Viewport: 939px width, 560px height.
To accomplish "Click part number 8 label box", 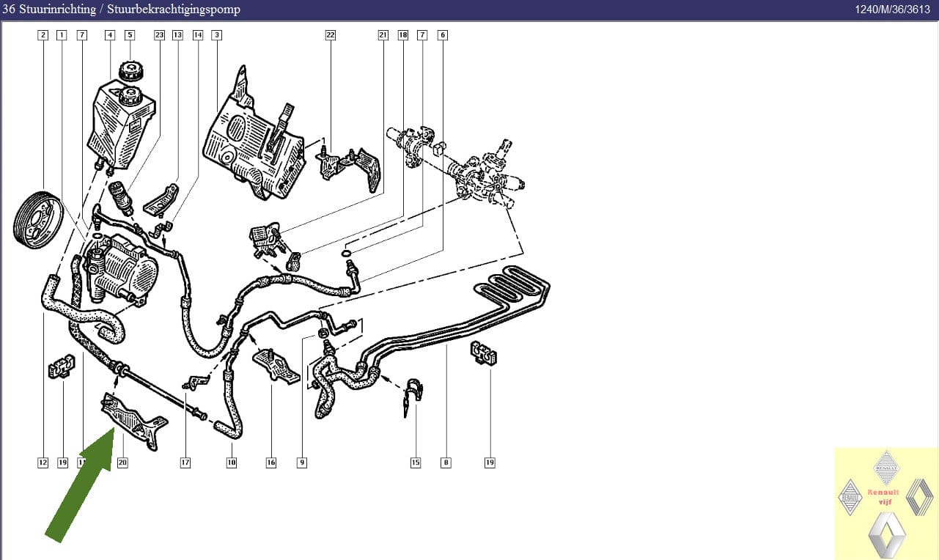I will click(x=446, y=463).
